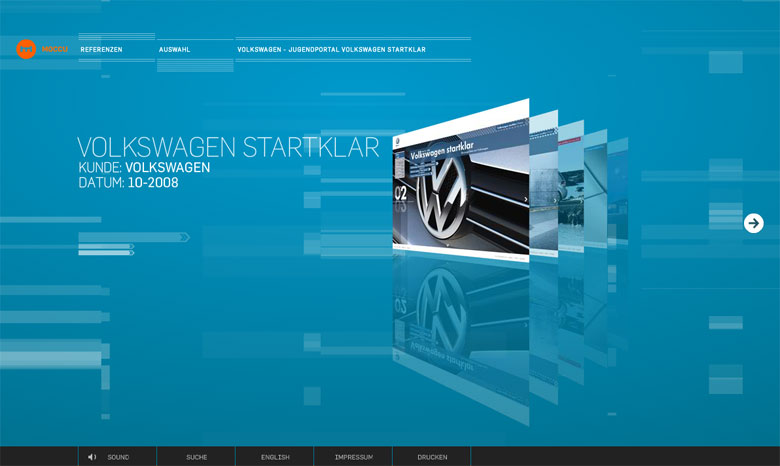Switch language to ENGLISH
The width and height of the screenshot is (780, 466).
[x=275, y=457]
